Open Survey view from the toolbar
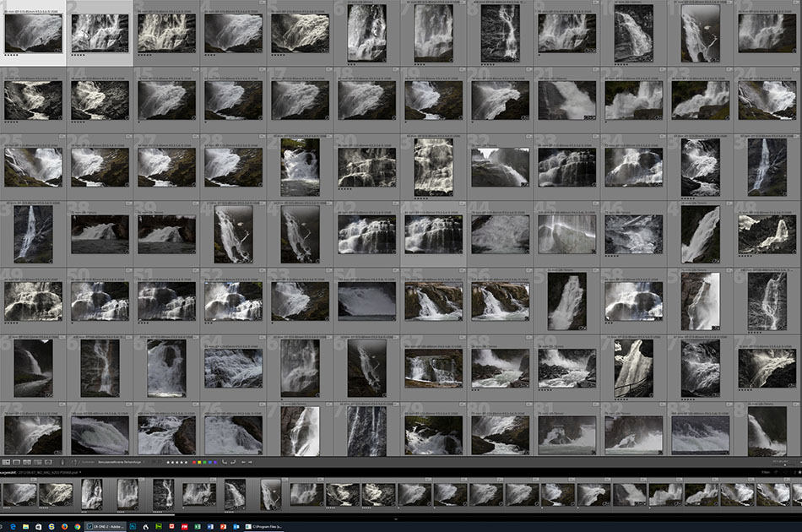 (37, 462)
